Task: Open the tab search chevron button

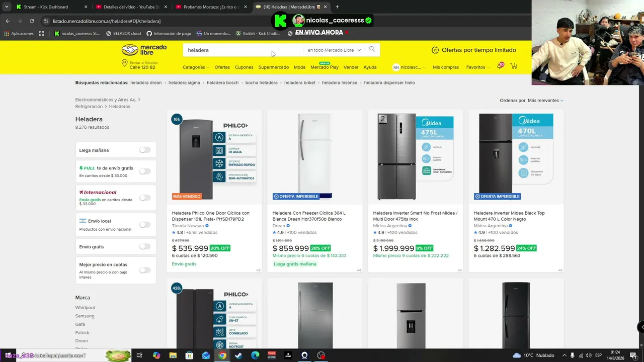Action: point(7,7)
